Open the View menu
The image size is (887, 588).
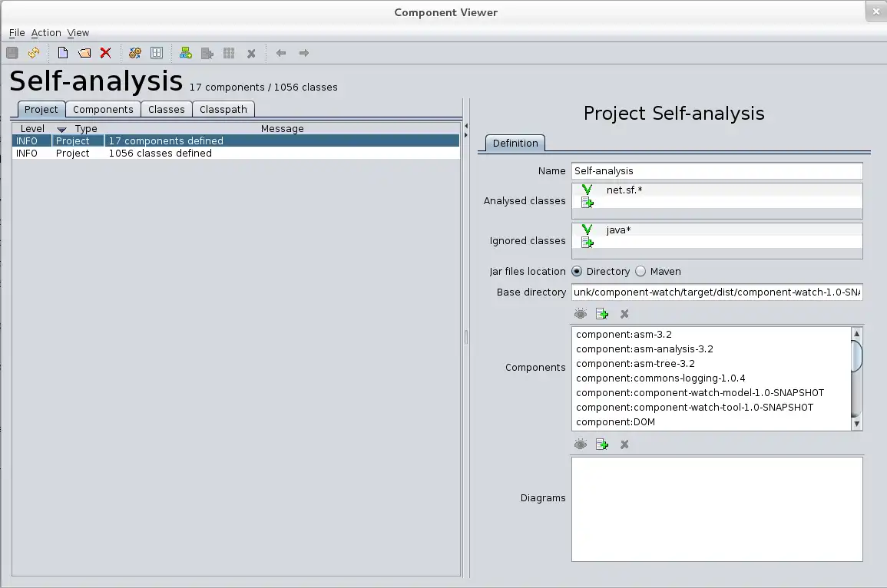click(x=78, y=33)
